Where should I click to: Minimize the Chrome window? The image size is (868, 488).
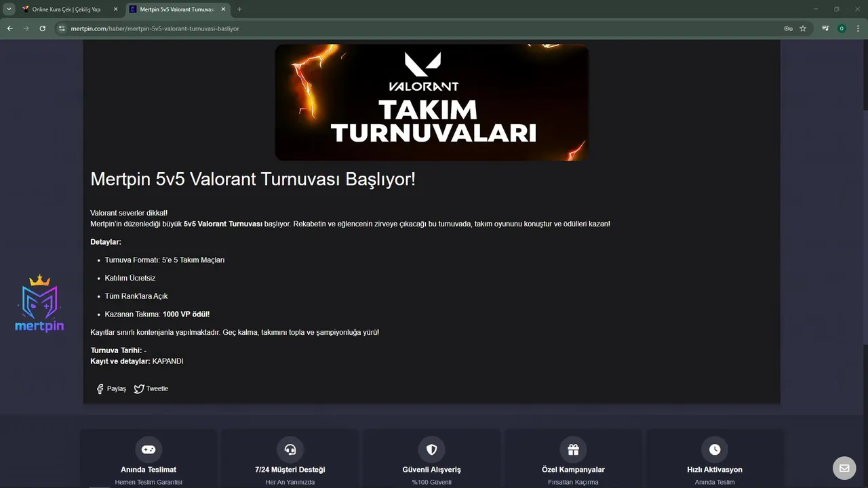click(x=817, y=9)
